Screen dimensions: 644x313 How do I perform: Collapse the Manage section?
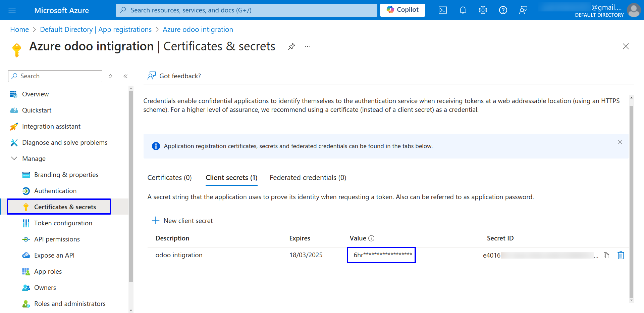point(14,159)
